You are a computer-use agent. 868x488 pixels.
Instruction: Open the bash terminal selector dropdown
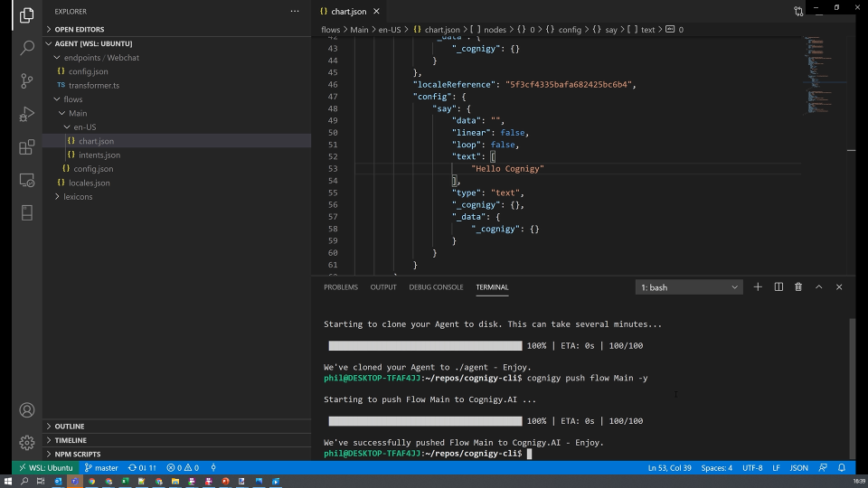(x=689, y=287)
